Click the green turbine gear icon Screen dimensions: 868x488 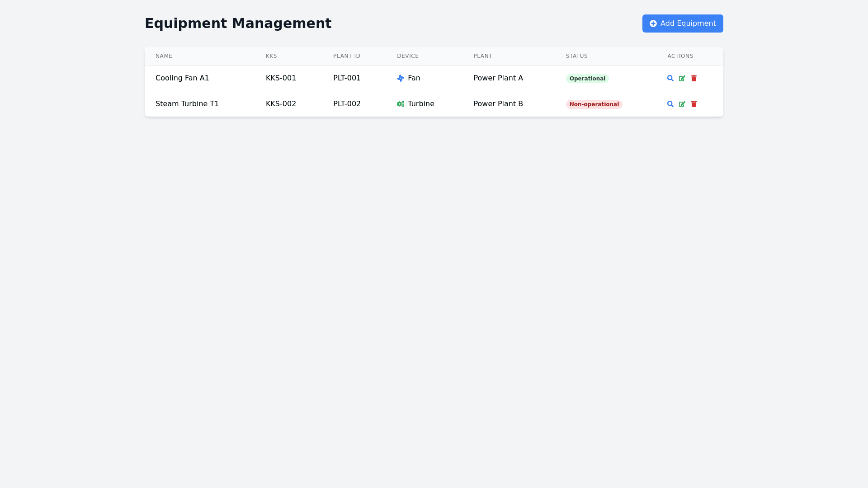[401, 104]
